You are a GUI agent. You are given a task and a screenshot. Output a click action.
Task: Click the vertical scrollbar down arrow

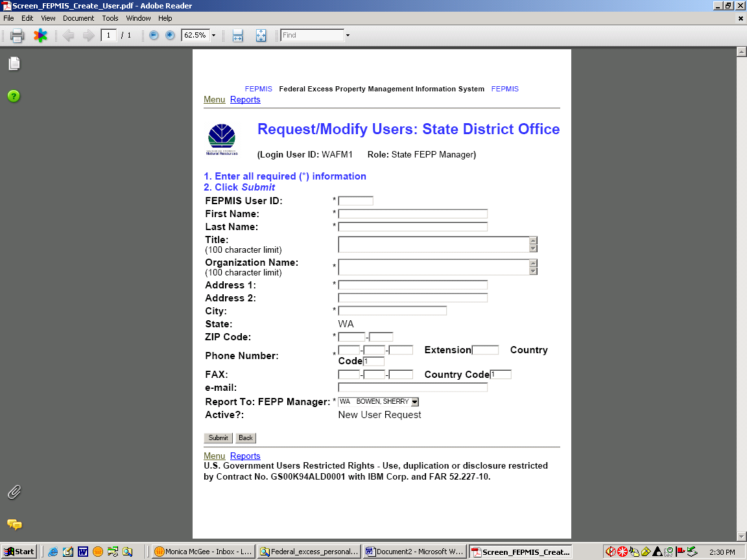[x=741, y=536]
